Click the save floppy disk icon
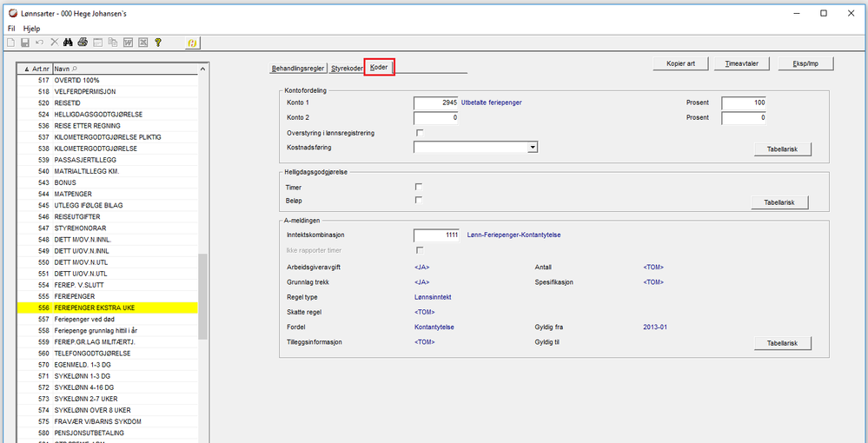Image resolution: width=868 pixels, height=443 pixels. [x=25, y=42]
